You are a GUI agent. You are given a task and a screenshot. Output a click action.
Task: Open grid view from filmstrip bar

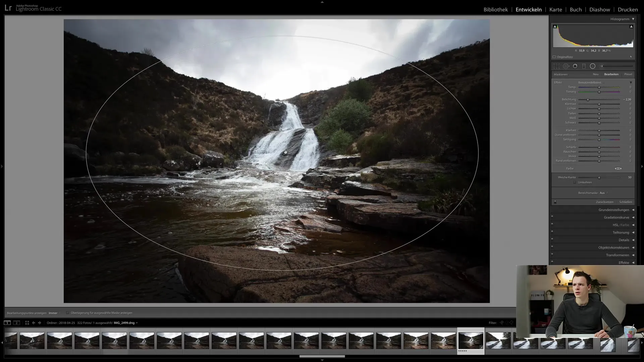click(27, 323)
